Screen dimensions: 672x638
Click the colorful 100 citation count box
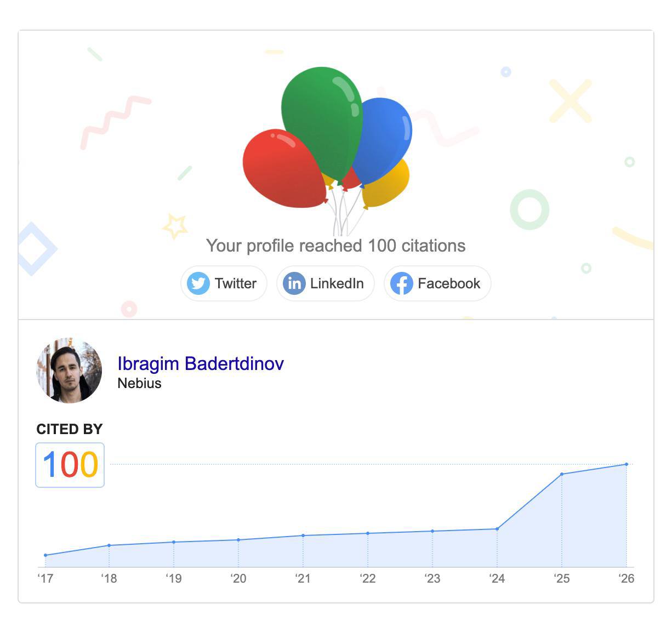70,465
